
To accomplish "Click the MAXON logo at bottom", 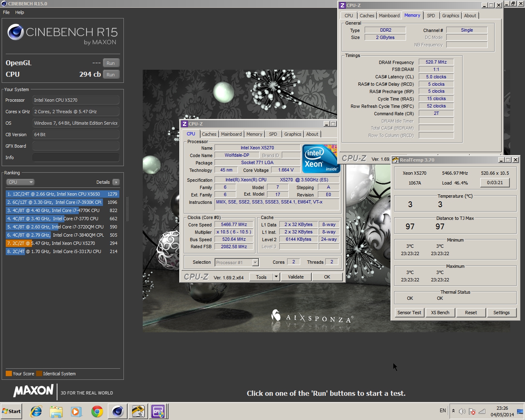I will click(33, 391).
